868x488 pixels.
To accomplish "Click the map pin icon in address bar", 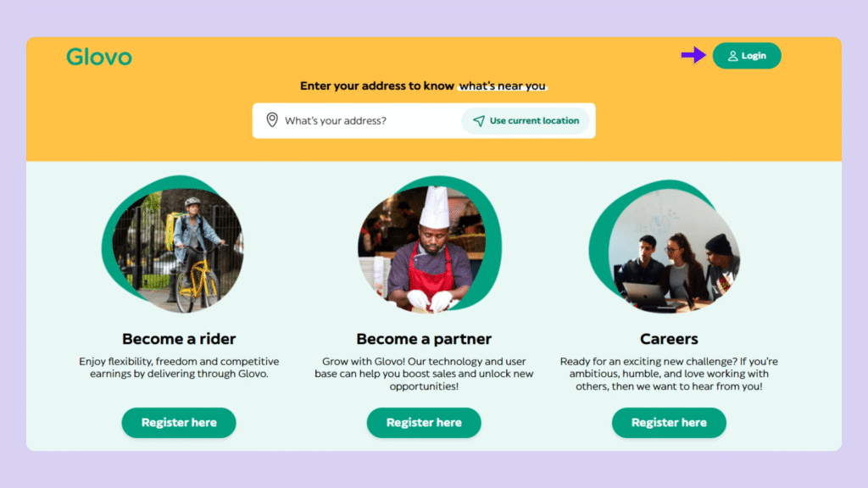I will (272, 120).
